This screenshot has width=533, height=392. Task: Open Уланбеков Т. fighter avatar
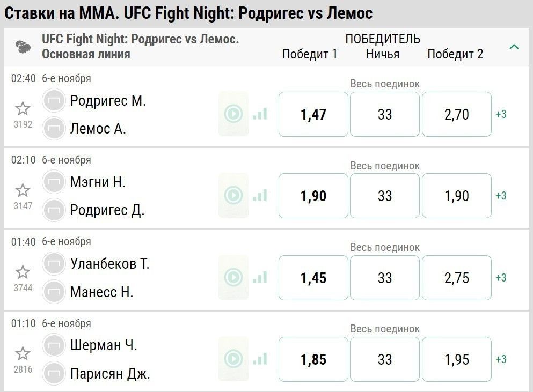[54, 263]
